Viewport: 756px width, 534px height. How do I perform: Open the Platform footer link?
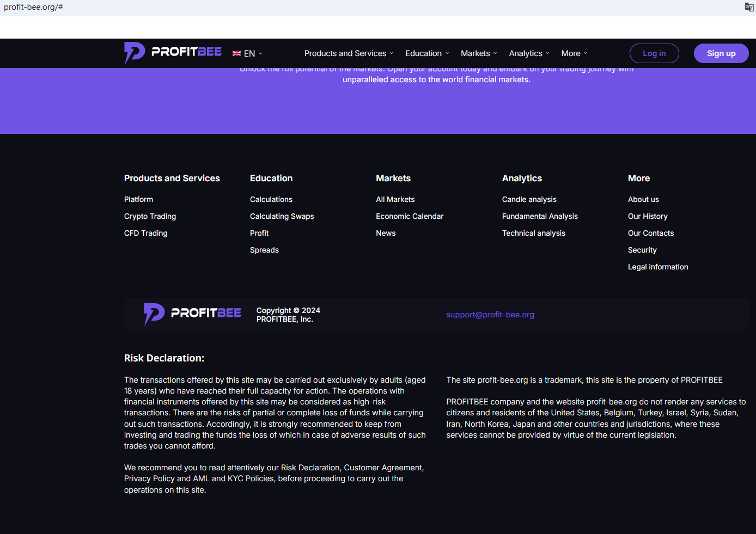[x=138, y=199]
